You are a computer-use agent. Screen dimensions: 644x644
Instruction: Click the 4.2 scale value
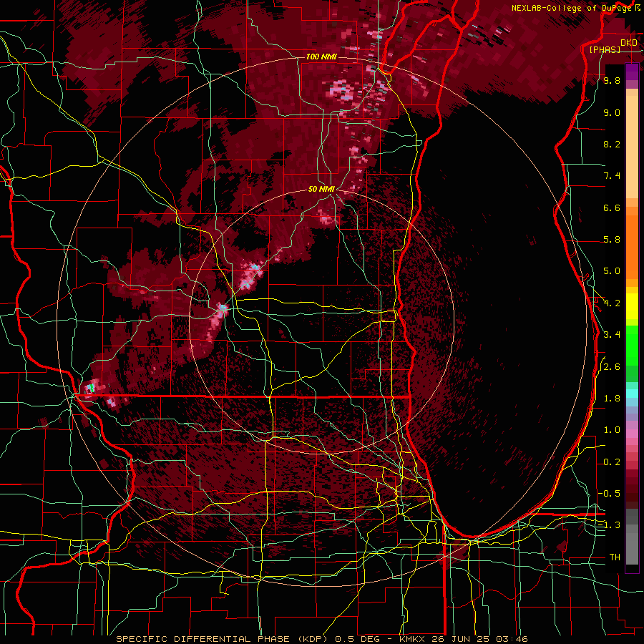[x=612, y=303]
